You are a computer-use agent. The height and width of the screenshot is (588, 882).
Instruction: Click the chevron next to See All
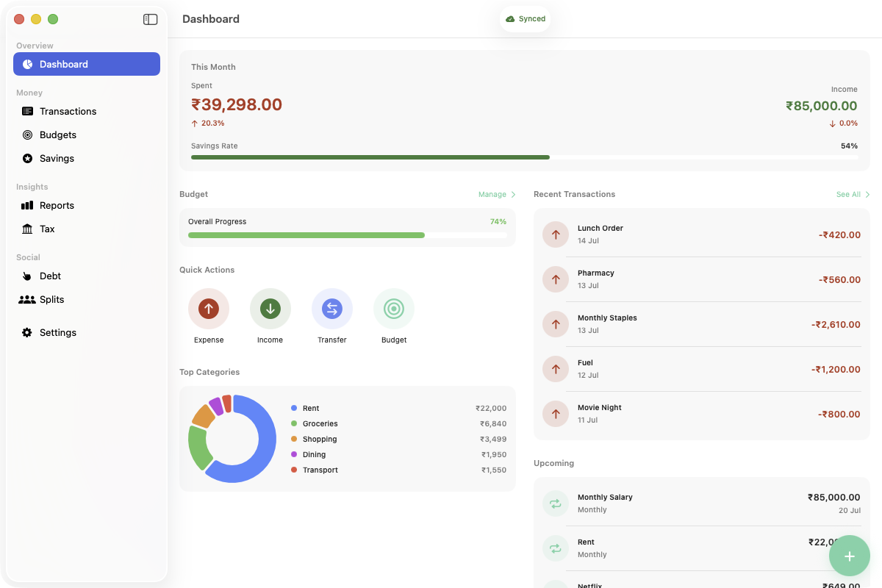[x=868, y=195]
